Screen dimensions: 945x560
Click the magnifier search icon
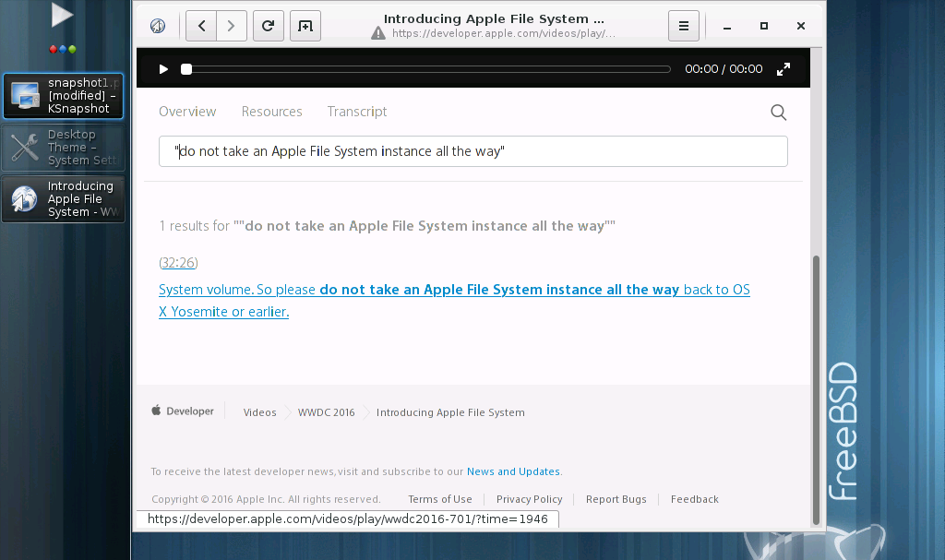pyautogui.click(x=779, y=113)
